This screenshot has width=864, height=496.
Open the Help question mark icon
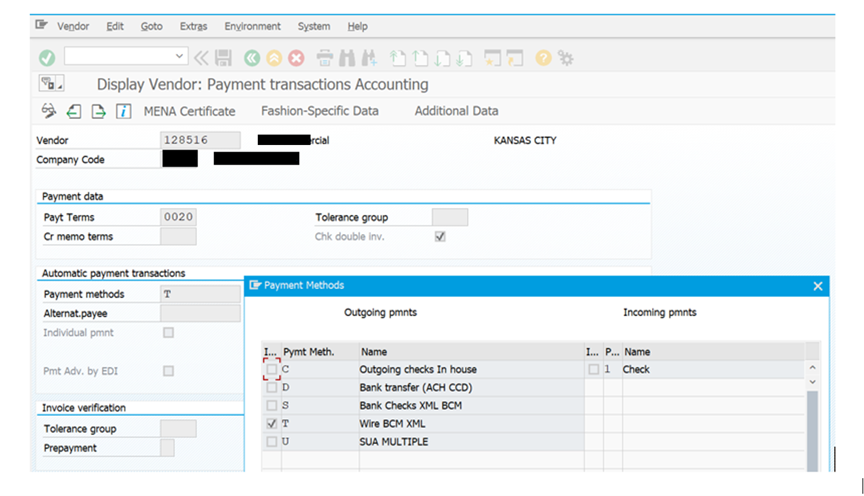544,58
